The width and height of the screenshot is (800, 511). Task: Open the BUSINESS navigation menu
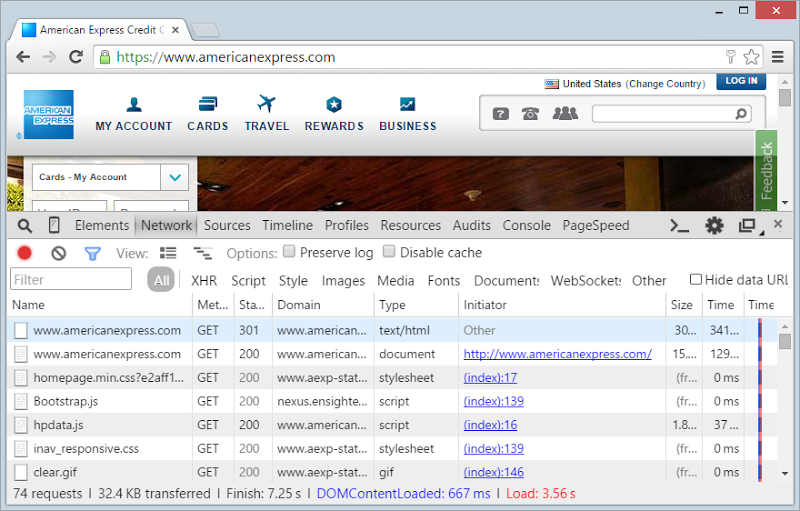coord(408,114)
